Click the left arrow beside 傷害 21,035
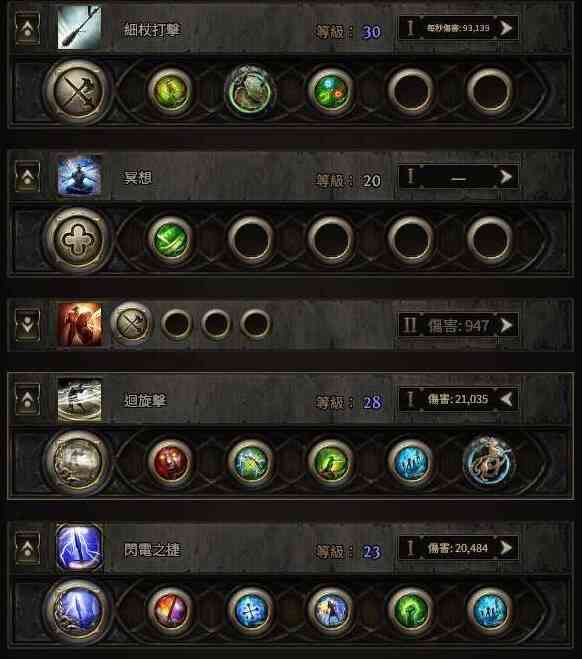Viewport: 582px width, 659px height. [506, 399]
